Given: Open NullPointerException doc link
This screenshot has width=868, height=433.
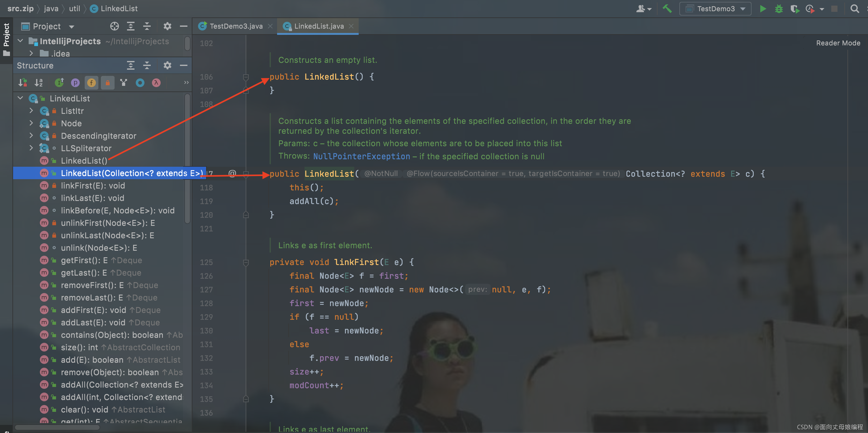Looking at the screenshot, I should pos(361,156).
